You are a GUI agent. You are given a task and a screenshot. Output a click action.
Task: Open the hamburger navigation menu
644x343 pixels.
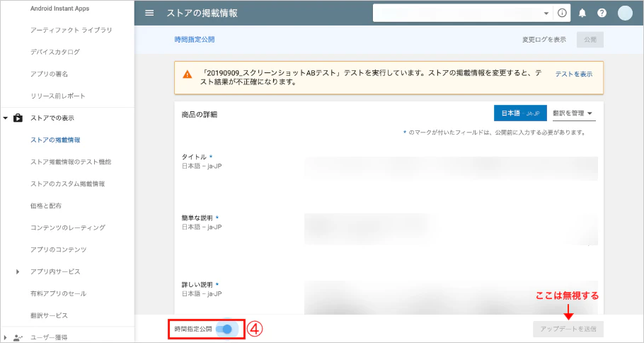coord(150,13)
